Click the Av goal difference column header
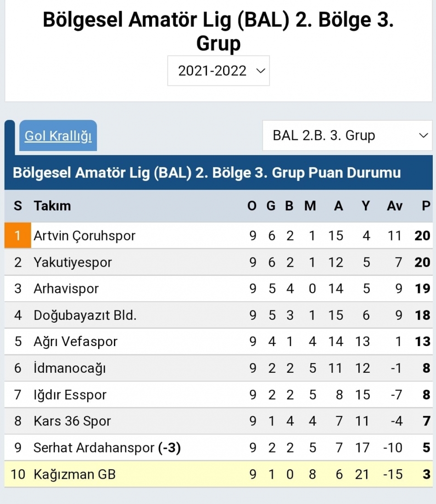The height and width of the screenshot is (504, 436). click(394, 206)
